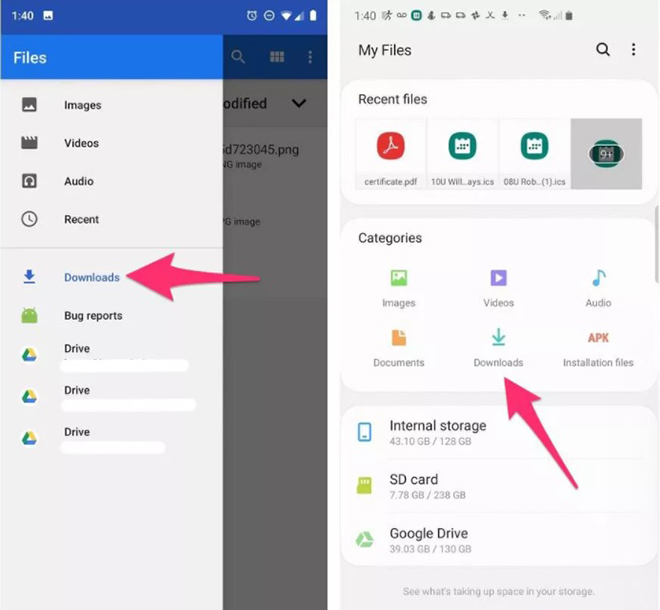Viewport: 660px width, 610px height.
Task: Open Audio in the Files drawer
Action: click(x=112, y=181)
